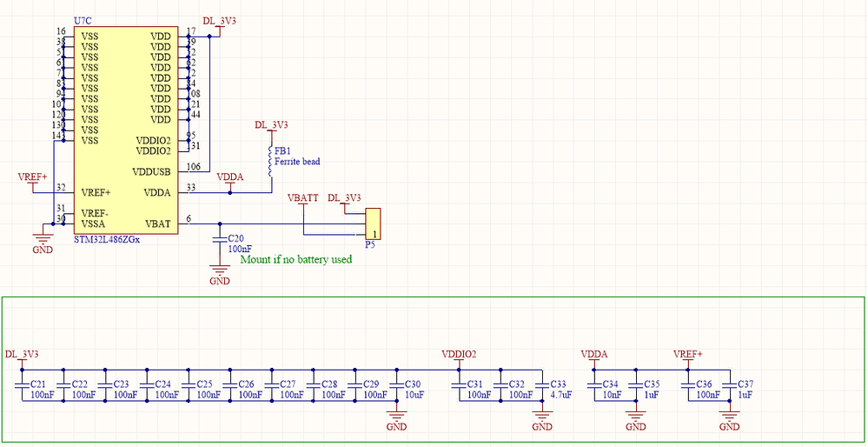Click the C36 designator
Image resolution: width=868 pixels, height=447 pixels.
coord(704,384)
